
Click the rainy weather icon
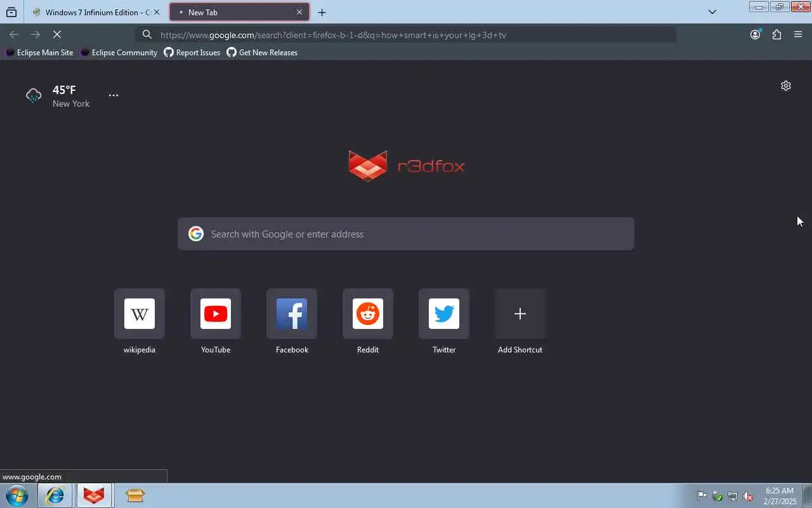[34, 96]
